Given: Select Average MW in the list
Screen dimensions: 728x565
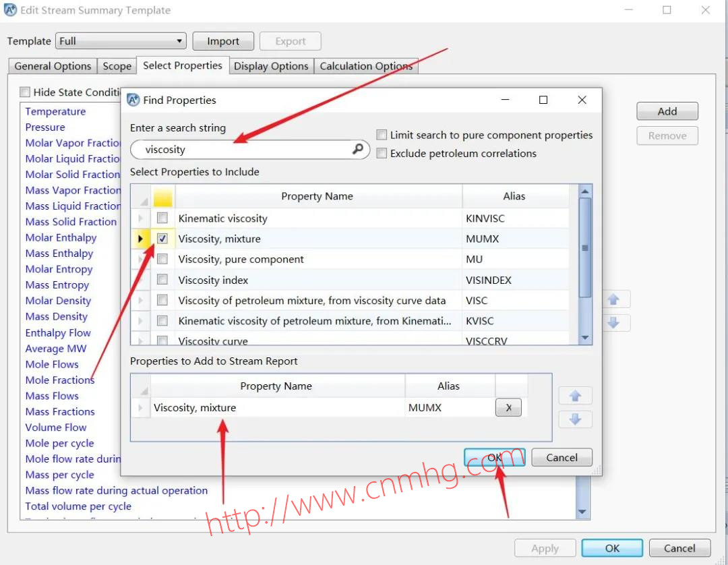Looking at the screenshot, I should [56, 348].
